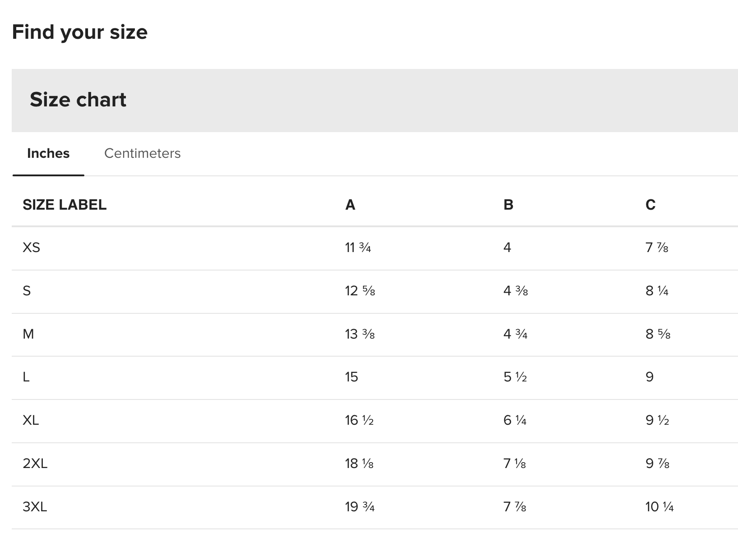Click the 10 ¼ value for 3XL
The height and width of the screenshot is (560, 738).
click(x=660, y=507)
